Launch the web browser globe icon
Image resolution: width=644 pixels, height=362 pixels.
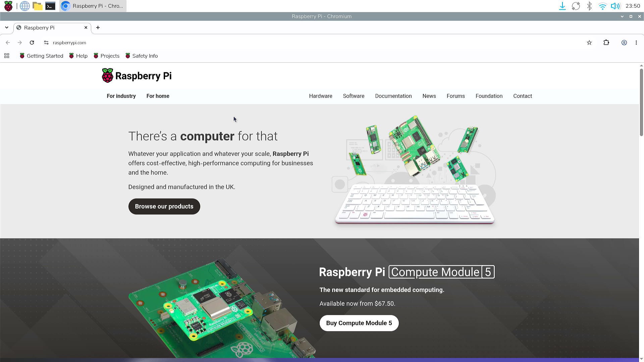pyautogui.click(x=24, y=6)
